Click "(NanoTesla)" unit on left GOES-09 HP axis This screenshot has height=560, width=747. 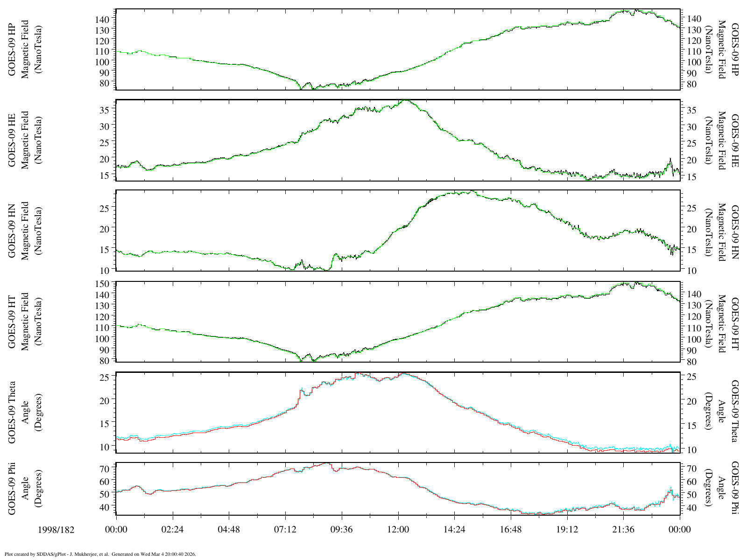[x=38, y=49]
